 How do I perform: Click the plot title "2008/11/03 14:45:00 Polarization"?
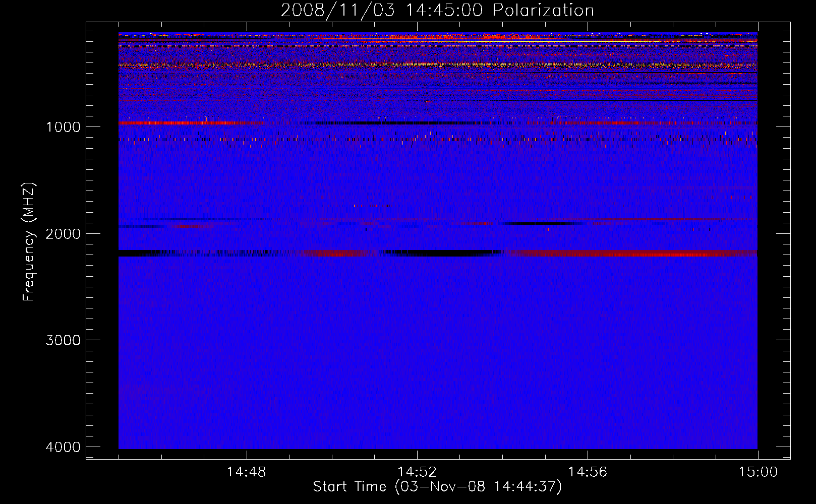click(437, 11)
